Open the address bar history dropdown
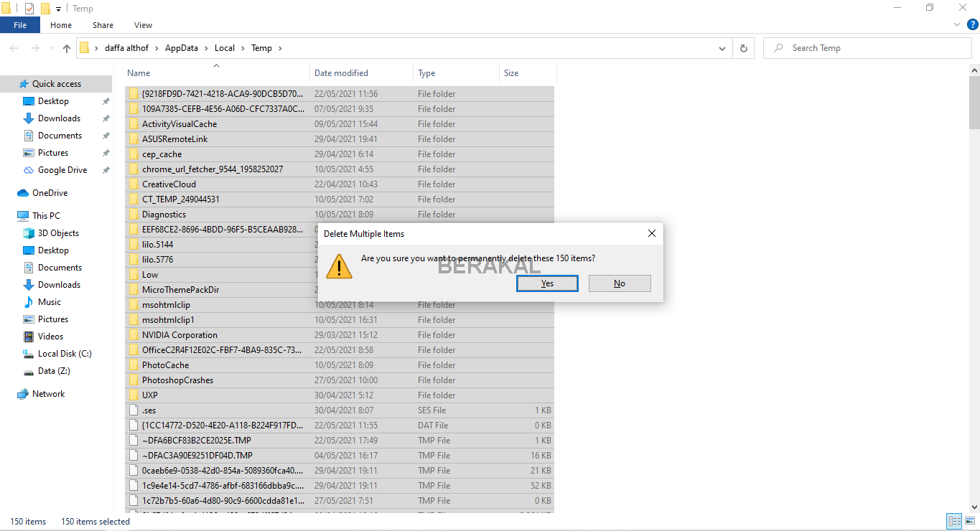The image size is (980, 531). [722, 47]
